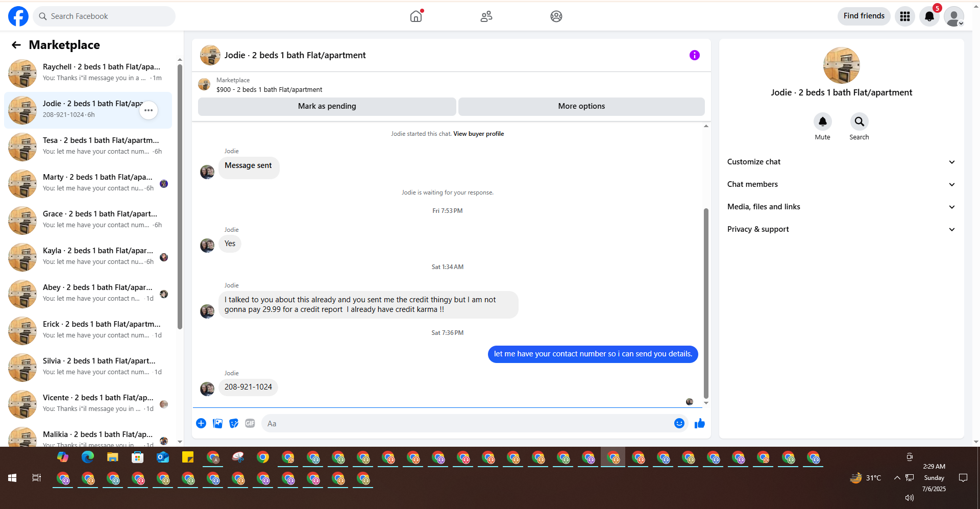The width and height of the screenshot is (980, 509).
Task: Open the Groups icon in top navigation
Action: (556, 16)
